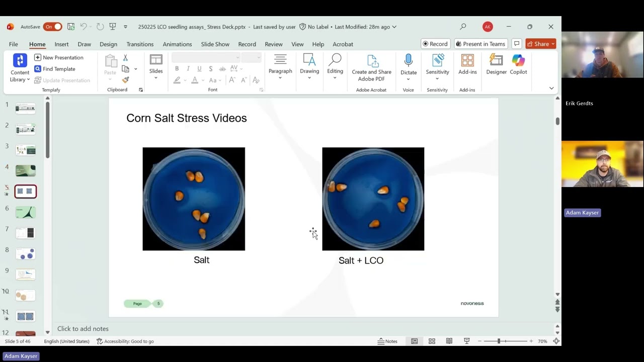Click Find Template button
Image resolution: width=644 pixels, height=362 pixels.
(x=55, y=69)
